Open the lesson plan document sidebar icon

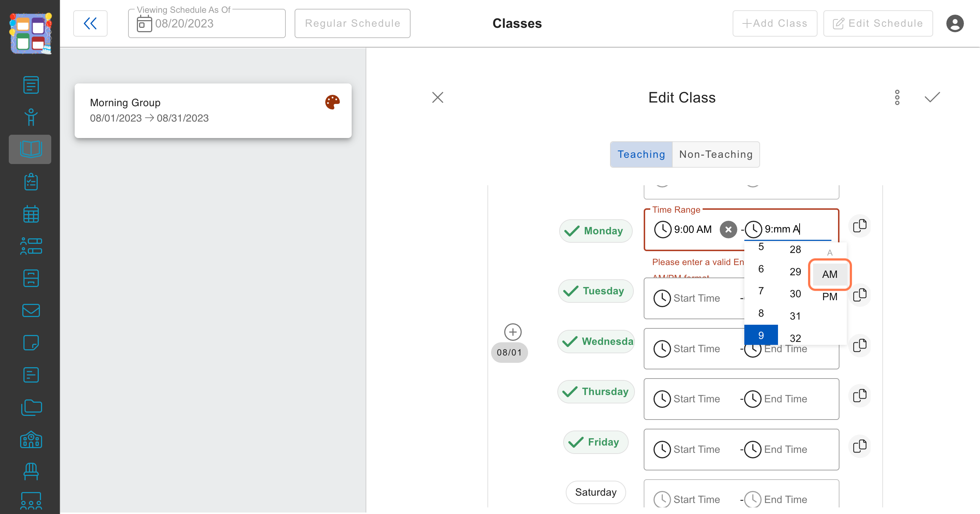pyautogui.click(x=31, y=85)
